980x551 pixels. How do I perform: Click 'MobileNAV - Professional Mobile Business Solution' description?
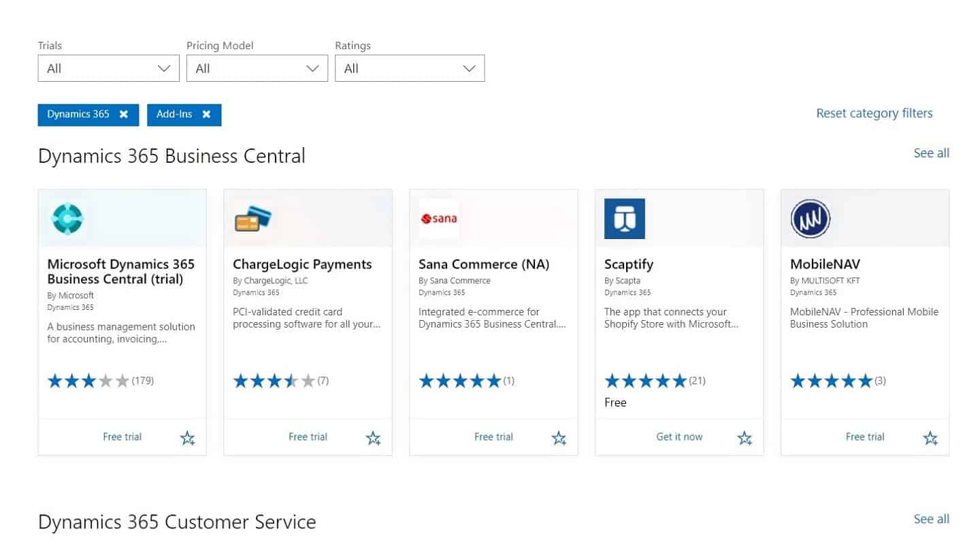click(864, 318)
